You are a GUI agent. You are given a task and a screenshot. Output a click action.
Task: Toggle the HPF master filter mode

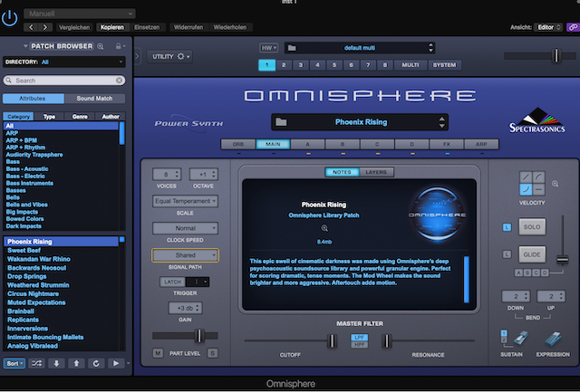[359, 344]
